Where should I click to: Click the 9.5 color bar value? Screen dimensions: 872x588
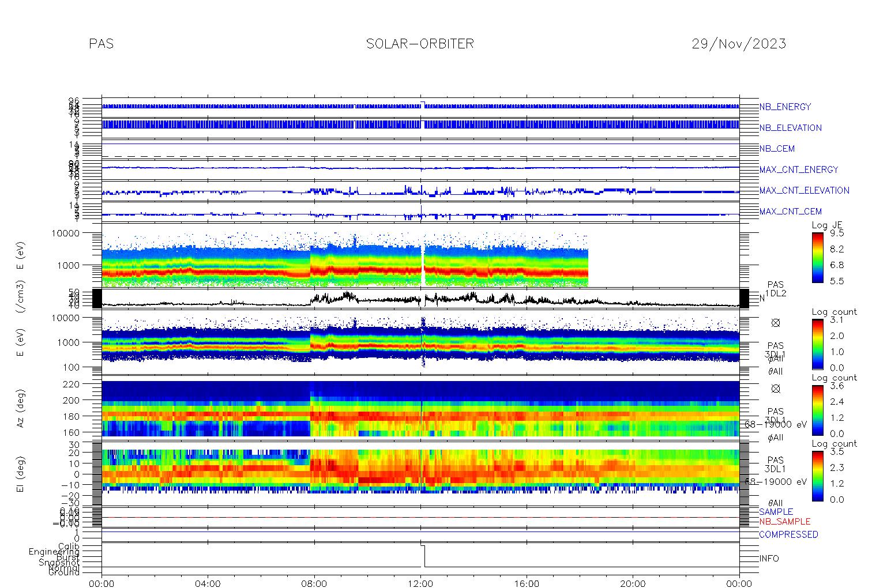(837, 233)
